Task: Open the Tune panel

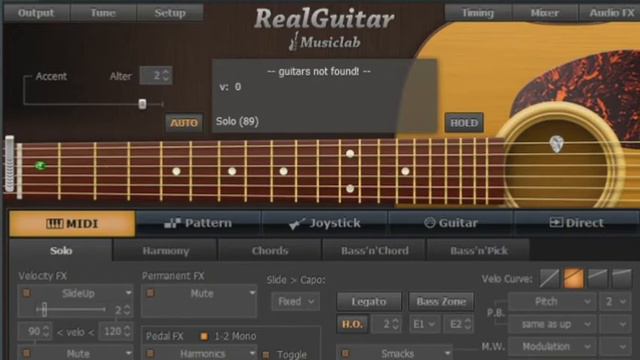Action: pyautogui.click(x=103, y=13)
